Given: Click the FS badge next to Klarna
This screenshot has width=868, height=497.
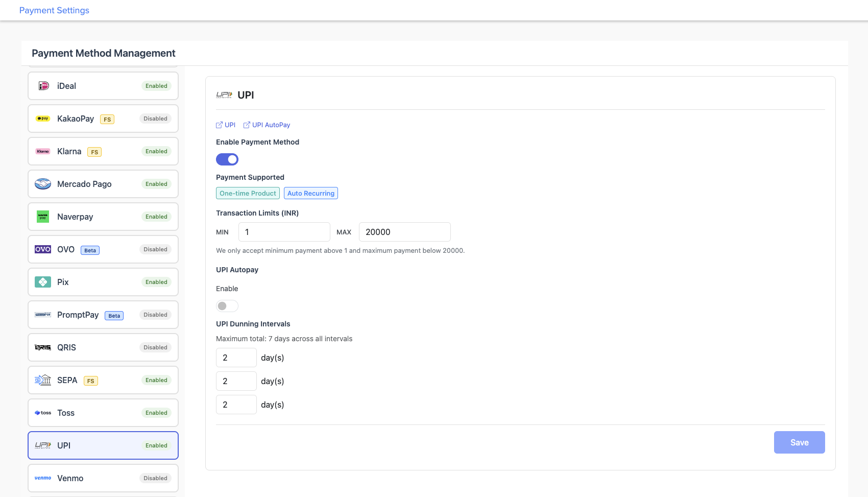Looking at the screenshot, I should click(x=94, y=152).
